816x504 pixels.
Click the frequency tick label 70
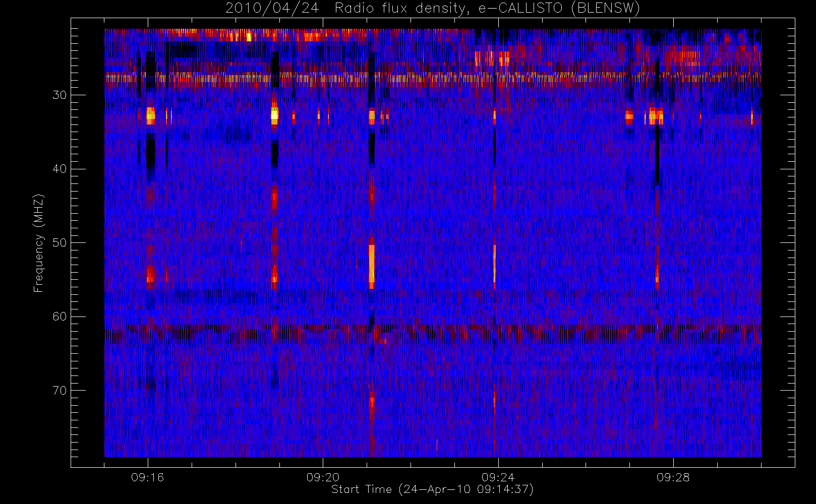[x=60, y=391]
